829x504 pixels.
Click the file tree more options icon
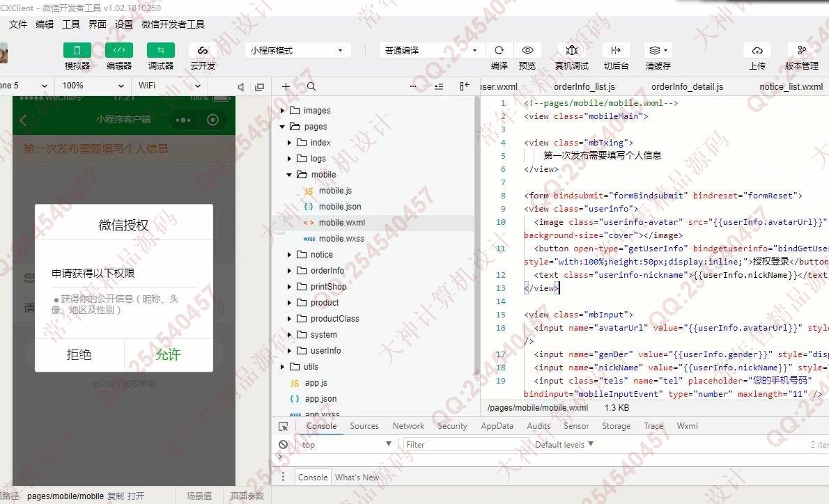pyautogui.click(x=413, y=86)
